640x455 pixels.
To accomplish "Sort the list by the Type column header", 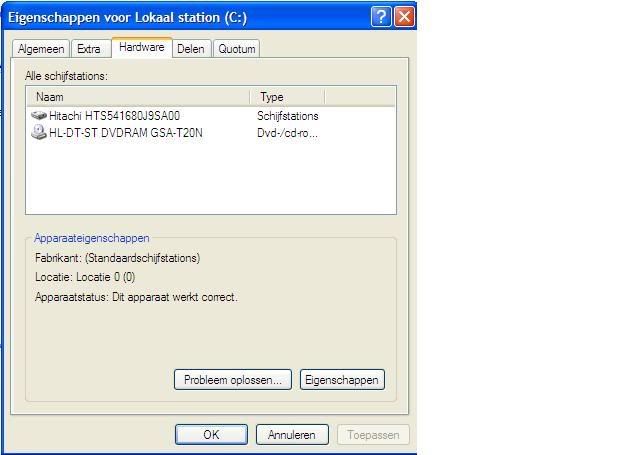I will click(x=287, y=97).
